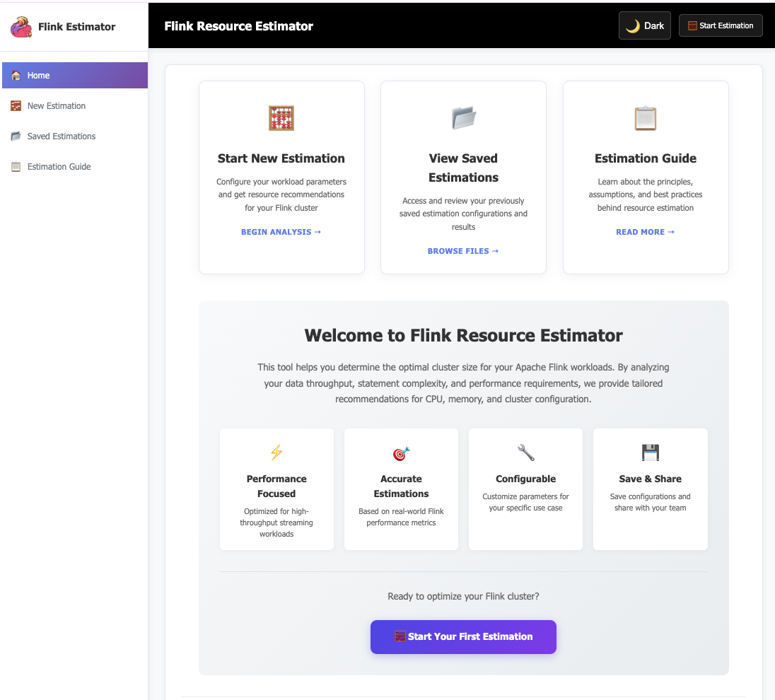Click the target icon for Accurate Estimations
The width and height of the screenshot is (775, 700).
coord(401,453)
